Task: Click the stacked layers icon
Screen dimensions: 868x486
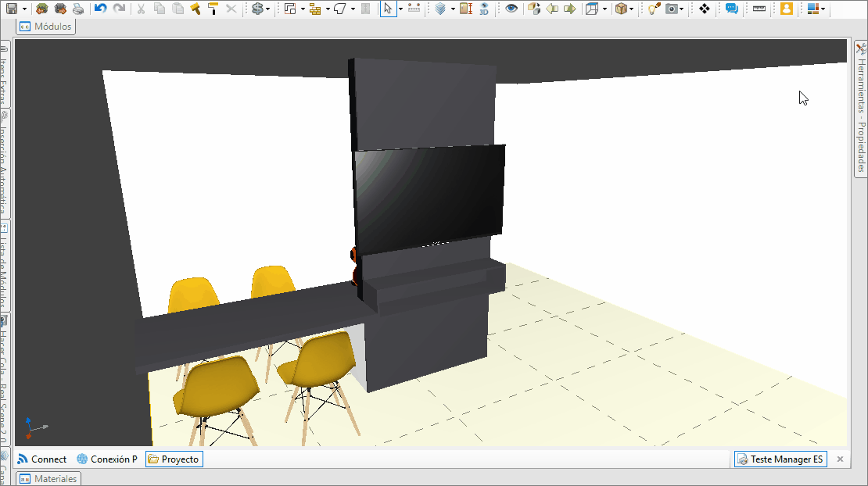Action: (x=440, y=9)
